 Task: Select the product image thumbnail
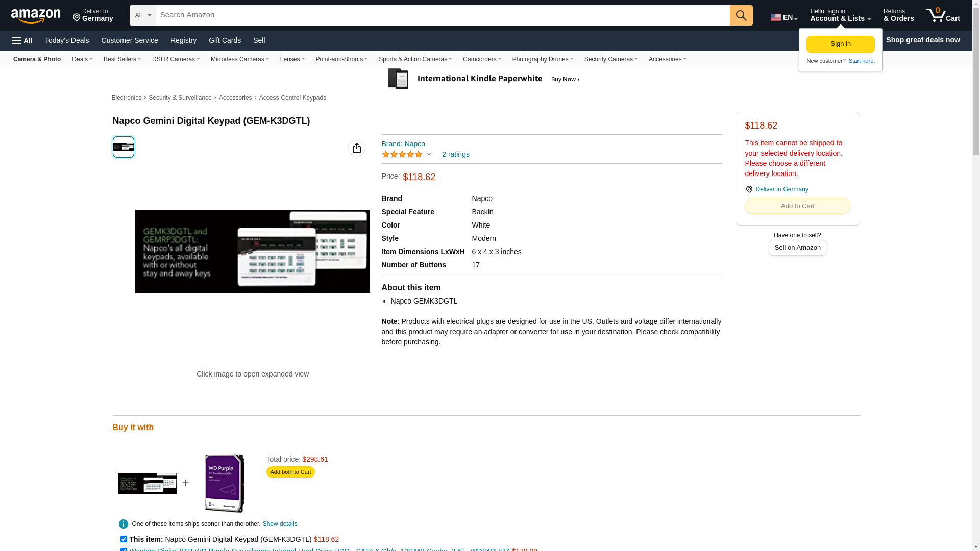pos(123,147)
